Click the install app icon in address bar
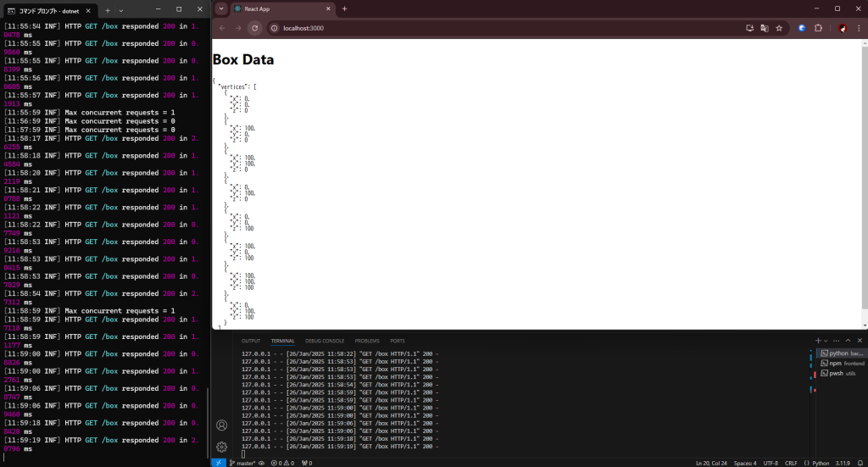Screen dimensions: 868x467 pyautogui.click(x=749, y=28)
